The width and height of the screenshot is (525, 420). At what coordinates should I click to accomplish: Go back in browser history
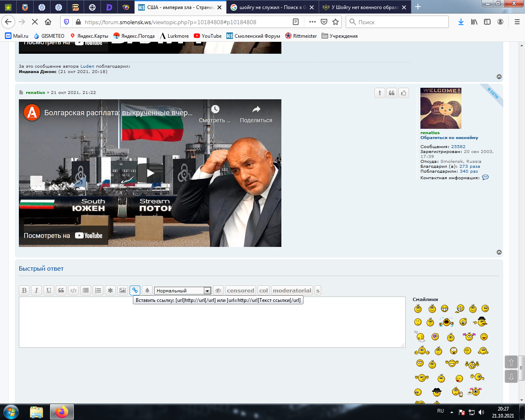8,22
